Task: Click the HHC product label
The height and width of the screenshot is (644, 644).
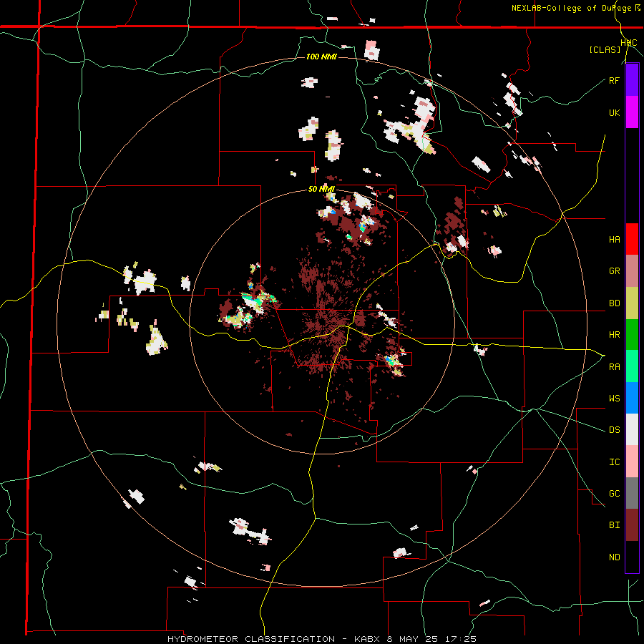Action: [629, 43]
